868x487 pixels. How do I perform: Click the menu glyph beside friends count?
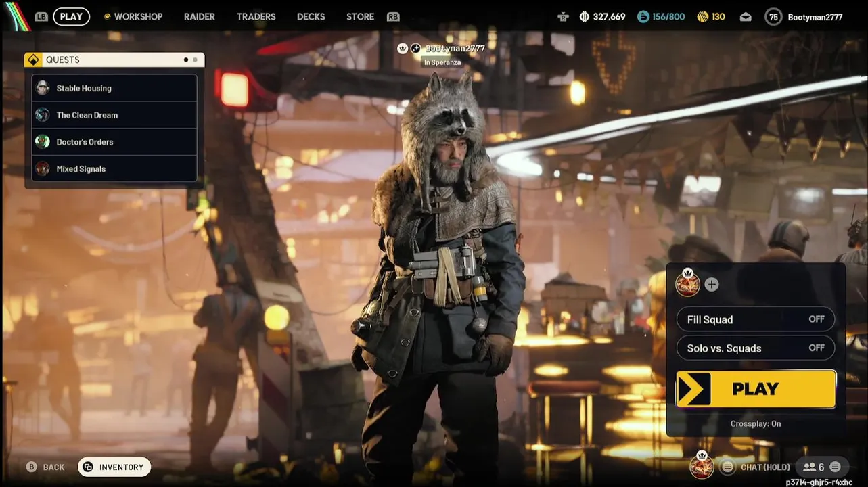pyautogui.click(x=835, y=467)
